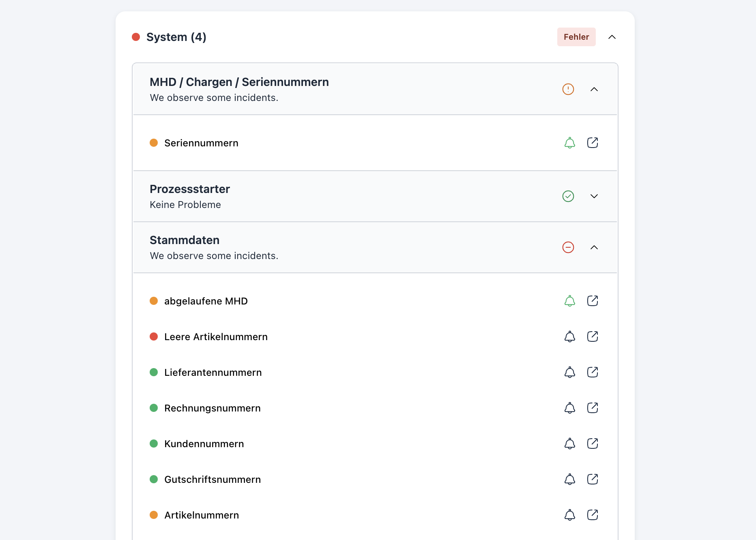Click the warning icon on MHD / Chargen / Seriennummern
The height and width of the screenshot is (540, 756).
tap(568, 89)
